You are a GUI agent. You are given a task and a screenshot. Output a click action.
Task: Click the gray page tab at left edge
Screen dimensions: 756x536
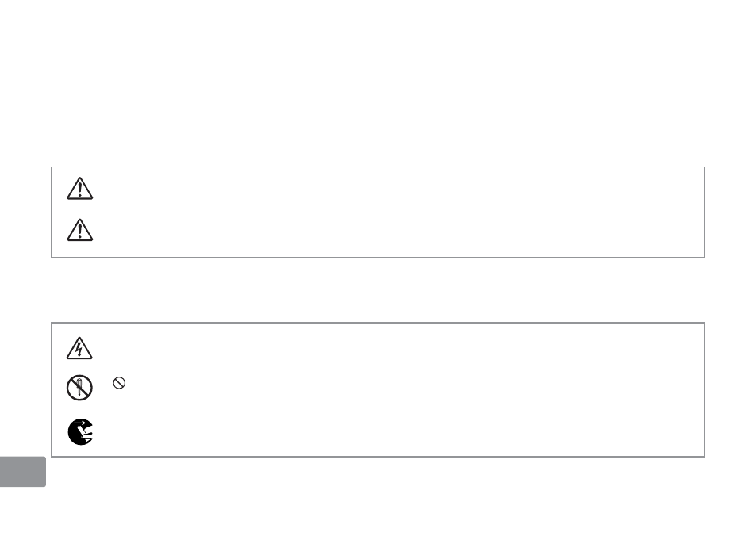(x=23, y=472)
